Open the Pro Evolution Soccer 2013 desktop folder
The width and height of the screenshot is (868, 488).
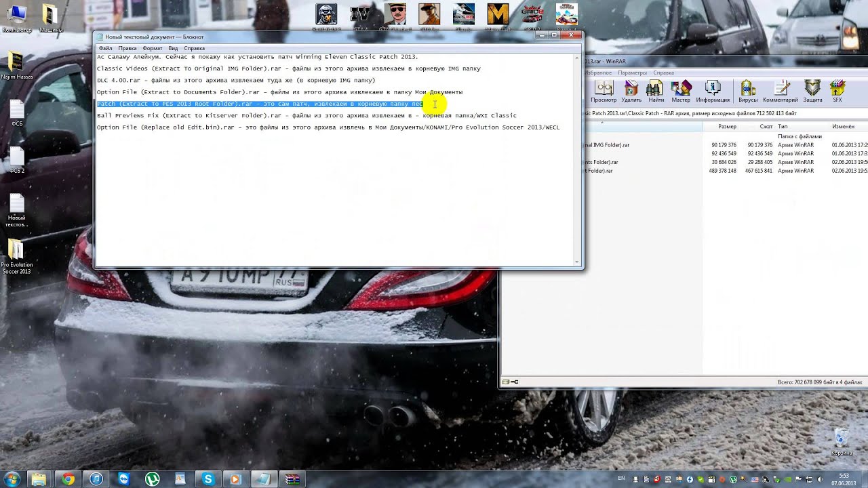(16, 258)
